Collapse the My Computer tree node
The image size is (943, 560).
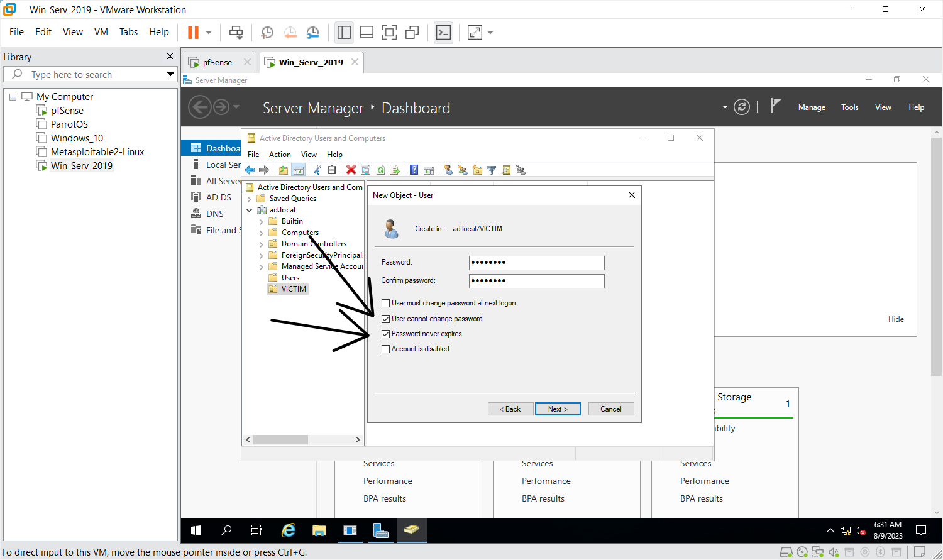pyautogui.click(x=13, y=97)
